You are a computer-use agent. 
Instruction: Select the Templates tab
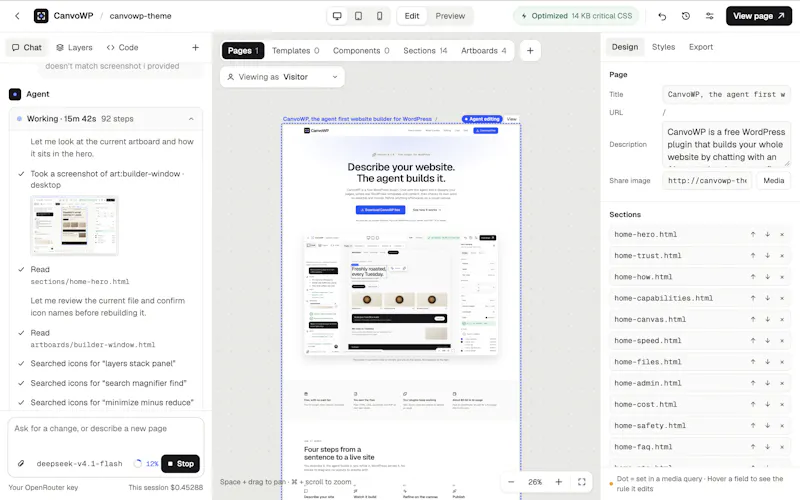click(295, 51)
